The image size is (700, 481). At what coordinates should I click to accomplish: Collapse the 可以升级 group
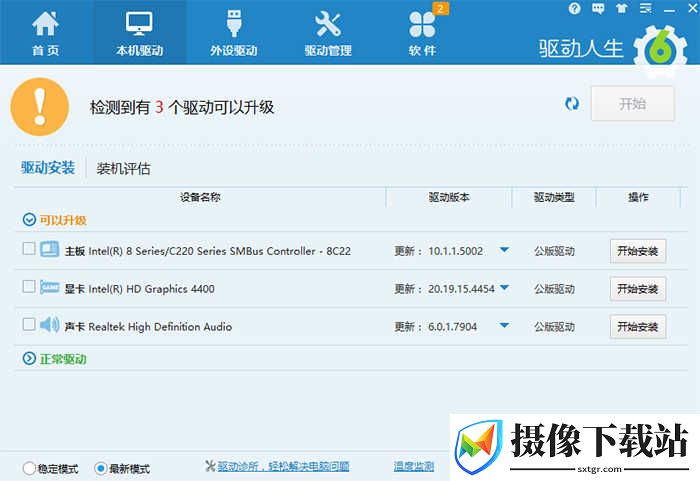click(29, 220)
